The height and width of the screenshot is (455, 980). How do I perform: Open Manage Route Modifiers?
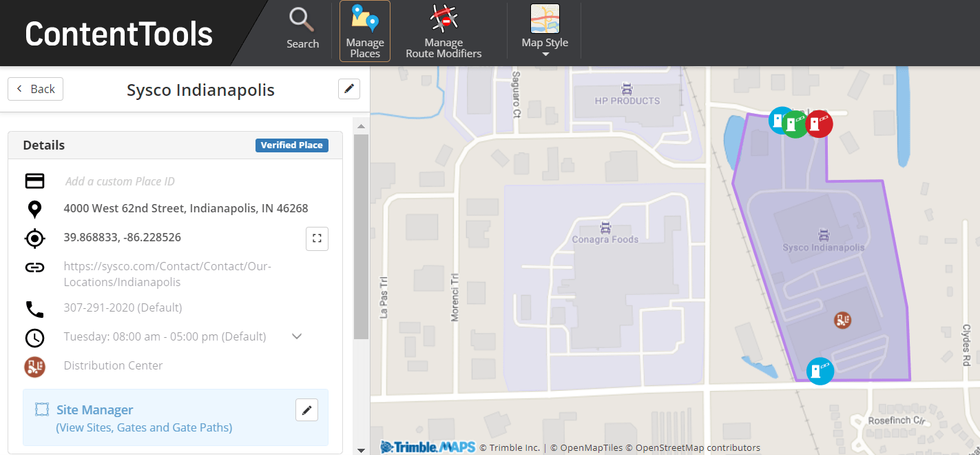[x=444, y=31]
